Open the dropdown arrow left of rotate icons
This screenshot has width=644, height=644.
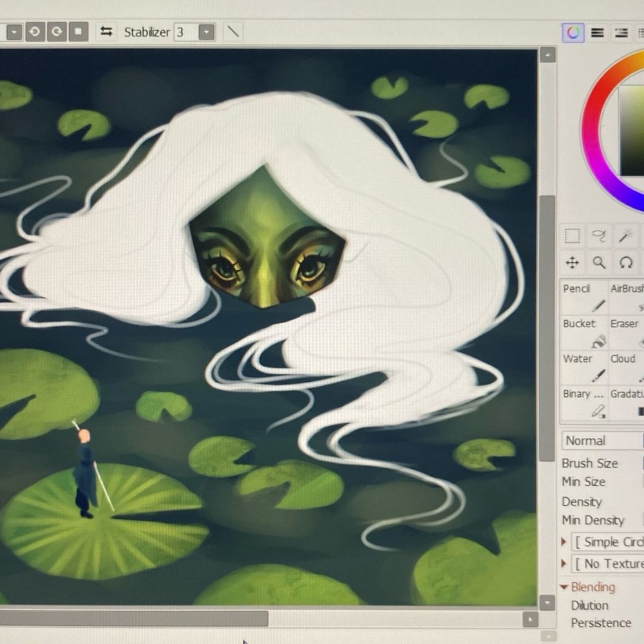tap(14, 32)
